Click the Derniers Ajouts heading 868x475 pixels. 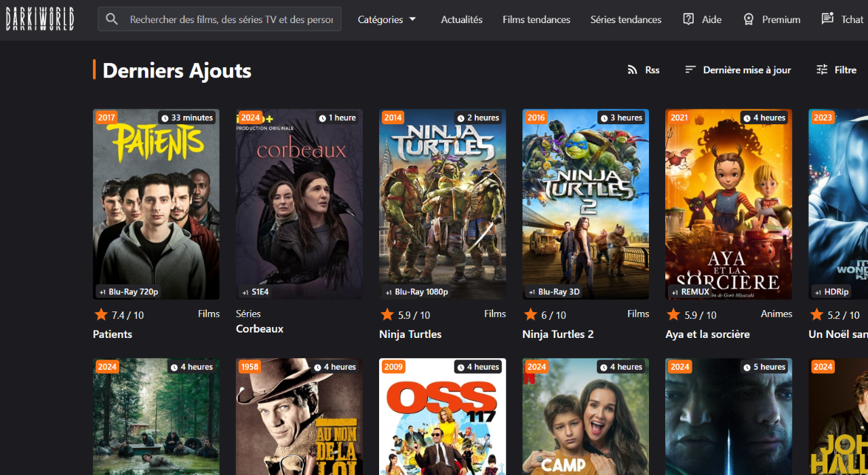point(177,70)
